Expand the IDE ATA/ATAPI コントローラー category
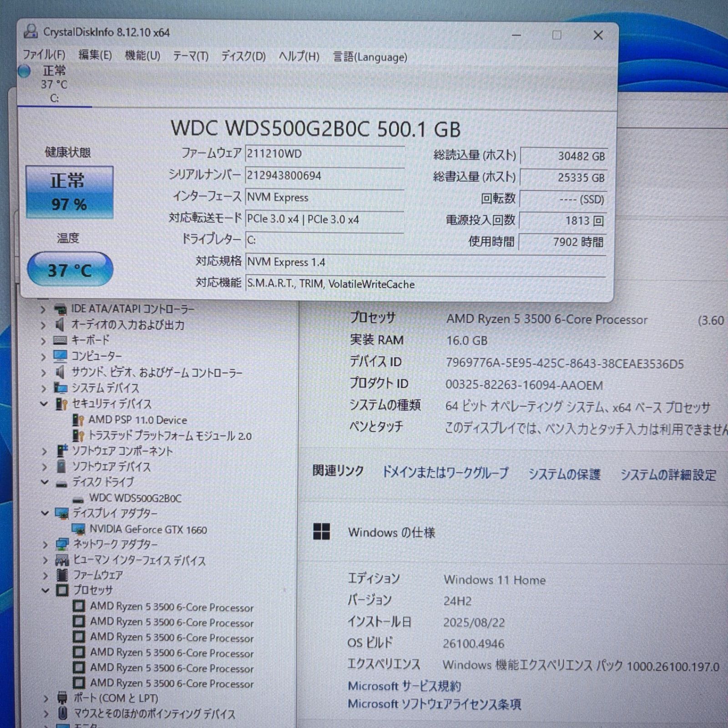The height and width of the screenshot is (728, 728). 43,310
